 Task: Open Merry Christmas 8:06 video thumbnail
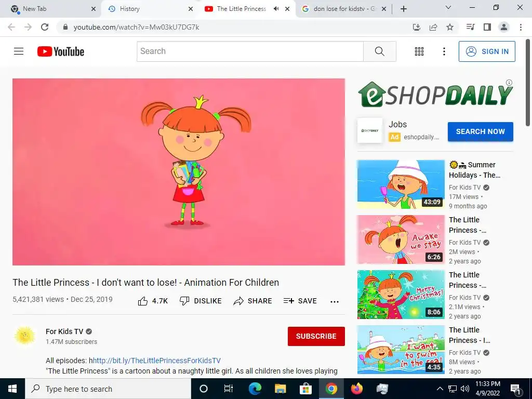[x=401, y=295]
